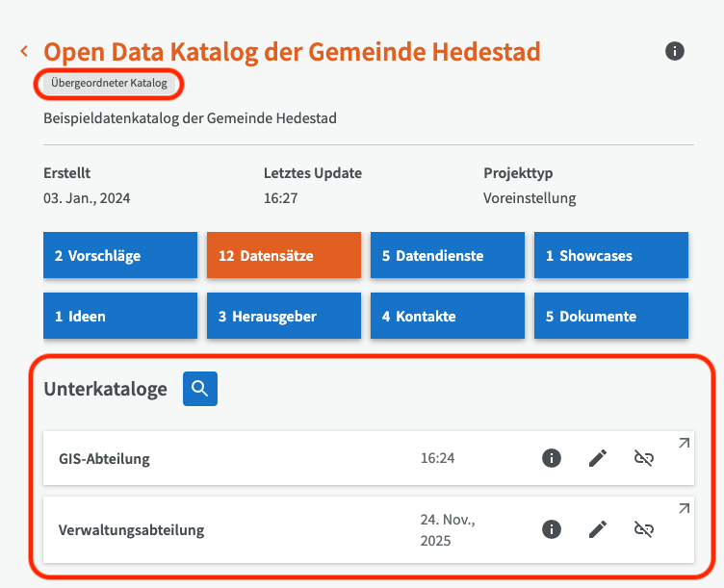Click the 24. Nov., 2025 date
Viewport: 724px width, 588px height.
click(x=448, y=530)
